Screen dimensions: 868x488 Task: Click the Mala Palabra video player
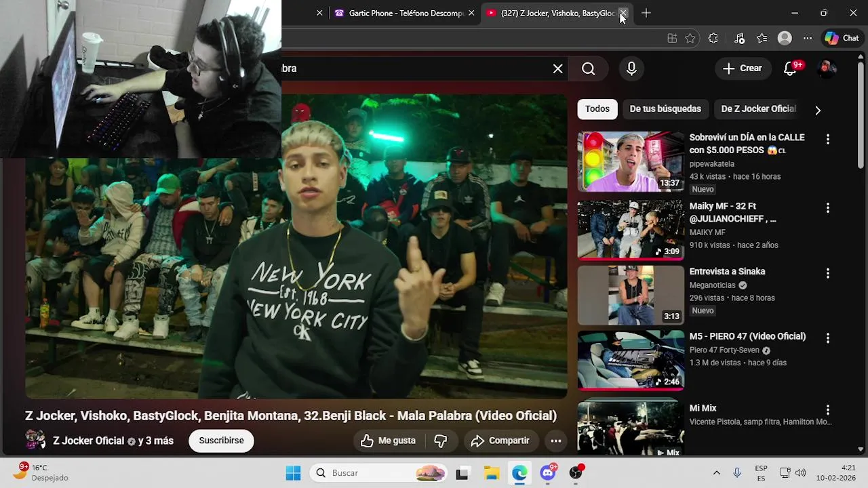(x=296, y=246)
